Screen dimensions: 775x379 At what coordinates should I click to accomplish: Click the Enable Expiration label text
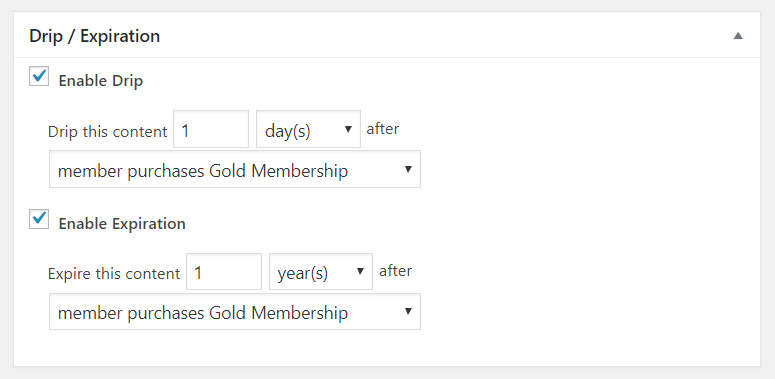pos(122,223)
